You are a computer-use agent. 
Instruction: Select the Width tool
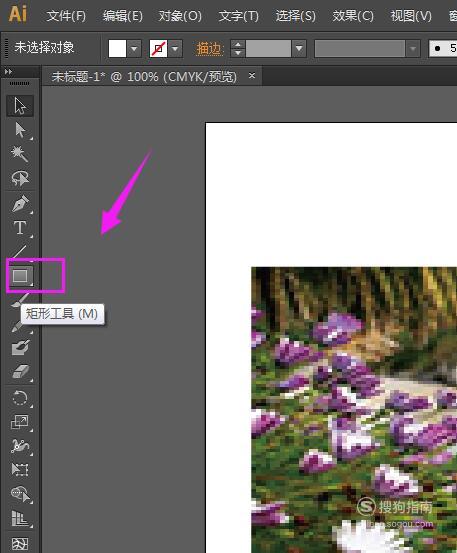point(20,446)
